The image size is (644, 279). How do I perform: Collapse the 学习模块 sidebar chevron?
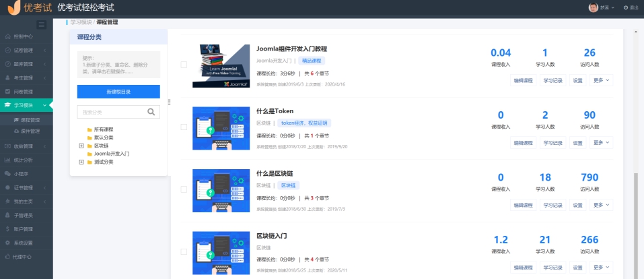[44, 105]
